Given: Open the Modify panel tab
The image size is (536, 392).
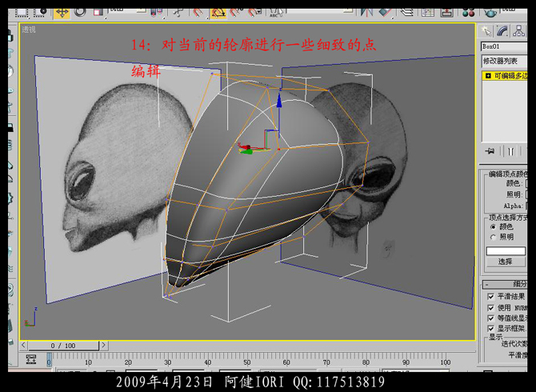Looking at the screenshot, I should [x=502, y=31].
